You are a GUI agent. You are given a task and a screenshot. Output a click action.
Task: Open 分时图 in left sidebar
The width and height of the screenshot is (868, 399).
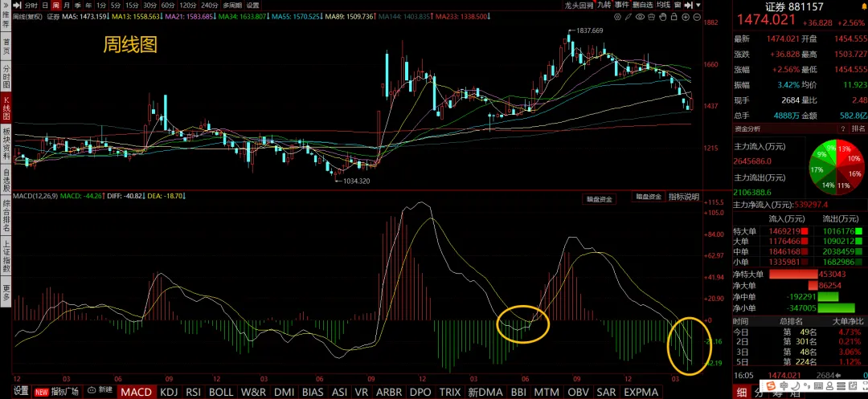point(6,76)
